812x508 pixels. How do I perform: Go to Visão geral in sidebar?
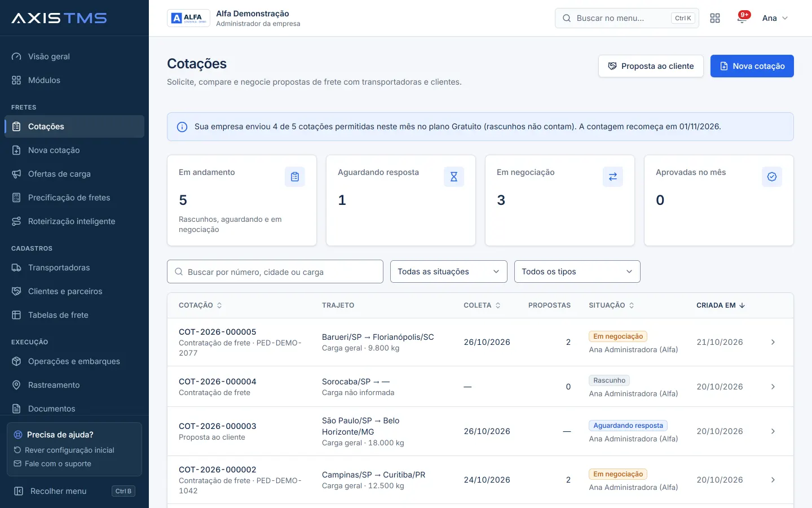(74, 56)
